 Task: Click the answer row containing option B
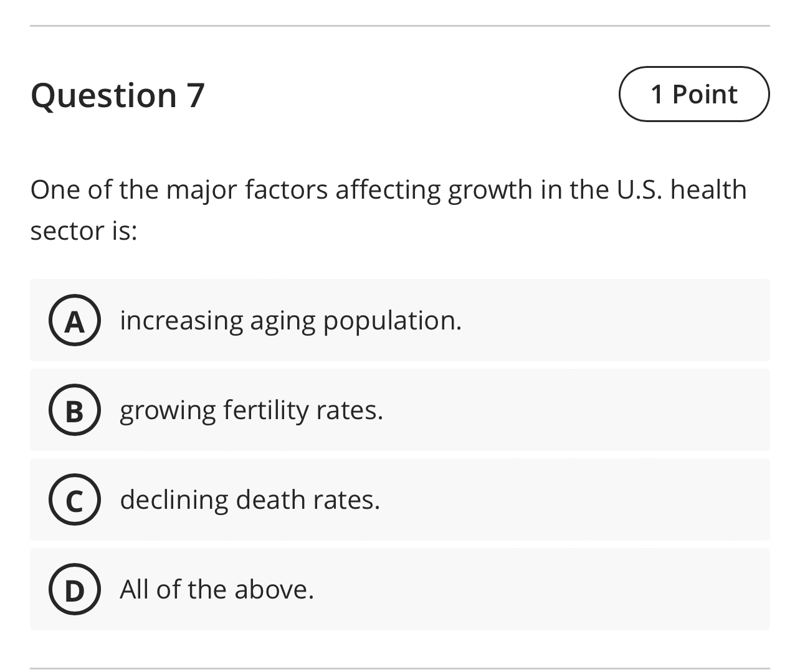click(x=399, y=410)
